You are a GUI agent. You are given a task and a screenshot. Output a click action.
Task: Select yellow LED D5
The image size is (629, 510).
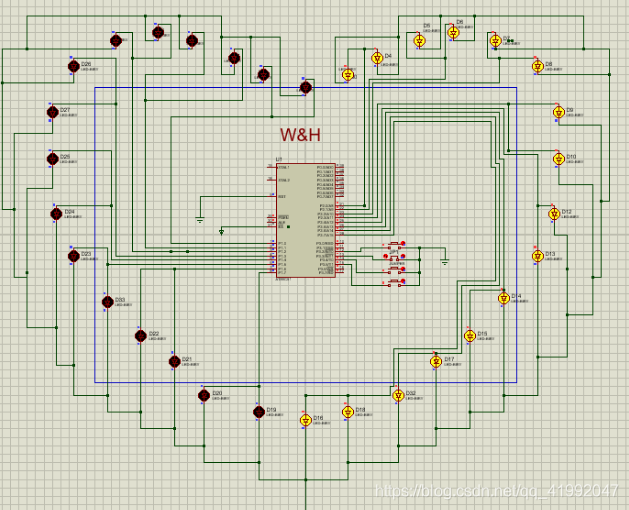tap(419, 41)
